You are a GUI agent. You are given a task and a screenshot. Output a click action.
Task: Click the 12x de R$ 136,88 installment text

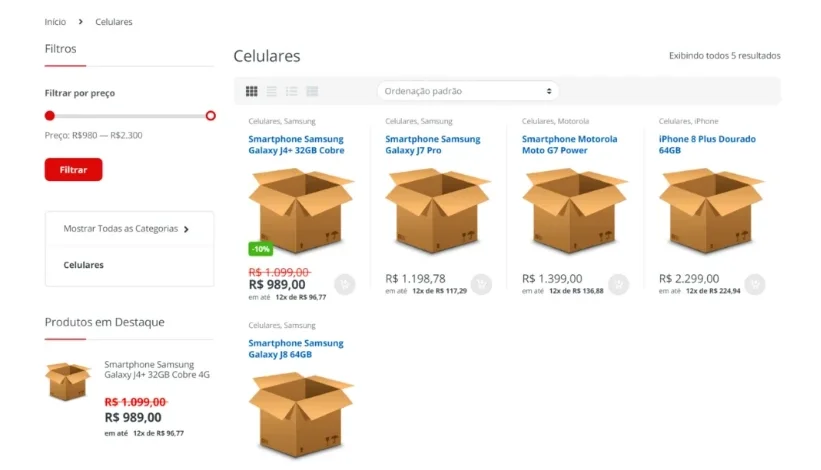(x=576, y=291)
